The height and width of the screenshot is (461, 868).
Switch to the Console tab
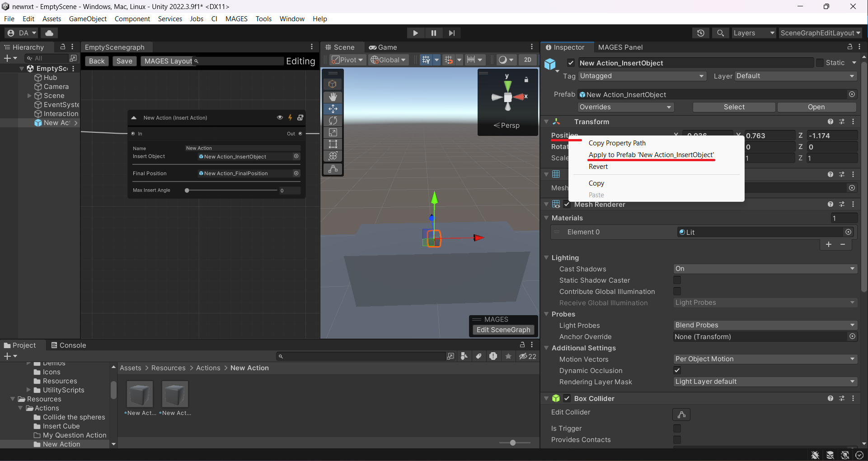click(x=68, y=345)
